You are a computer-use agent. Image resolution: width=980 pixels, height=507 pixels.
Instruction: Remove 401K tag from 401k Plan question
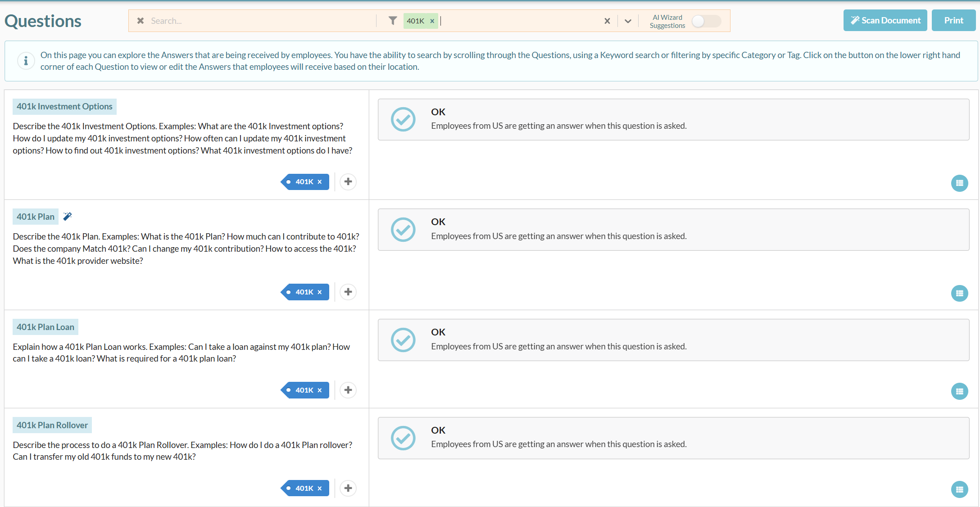(x=320, y=292)
